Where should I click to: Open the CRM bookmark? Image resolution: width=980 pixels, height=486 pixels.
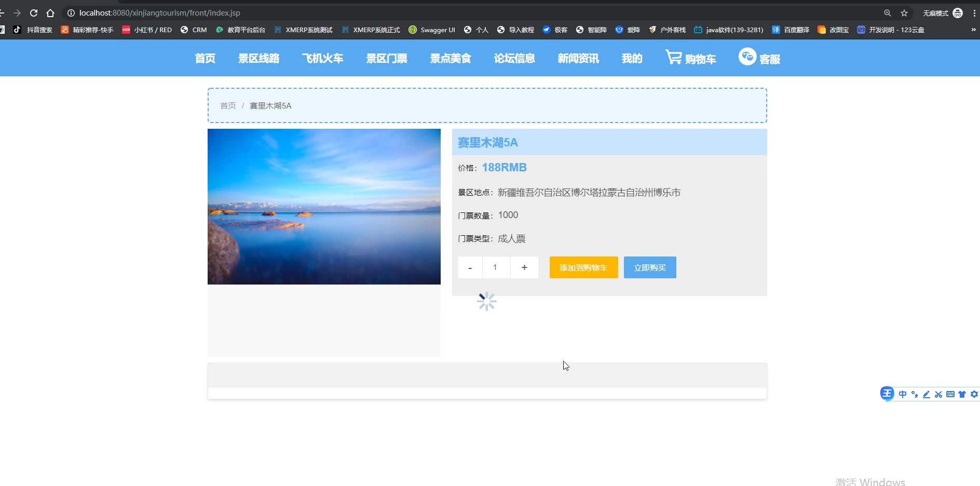(194, 30)
